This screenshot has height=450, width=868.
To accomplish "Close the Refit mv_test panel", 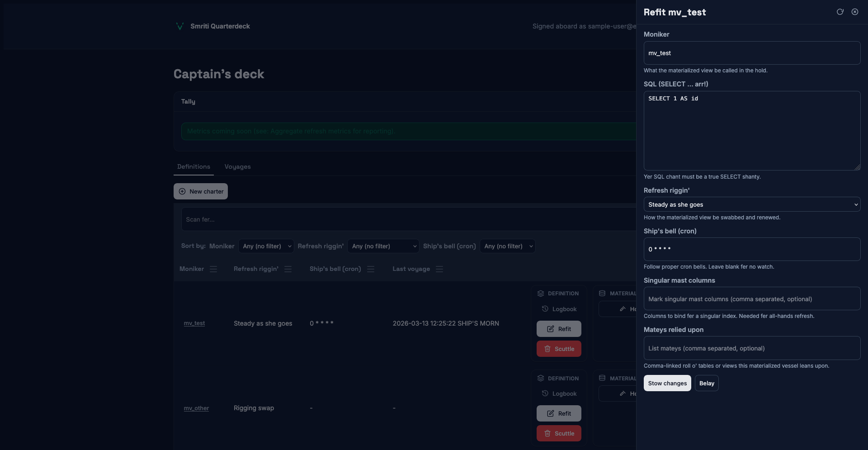I will [x=854, y=12].
